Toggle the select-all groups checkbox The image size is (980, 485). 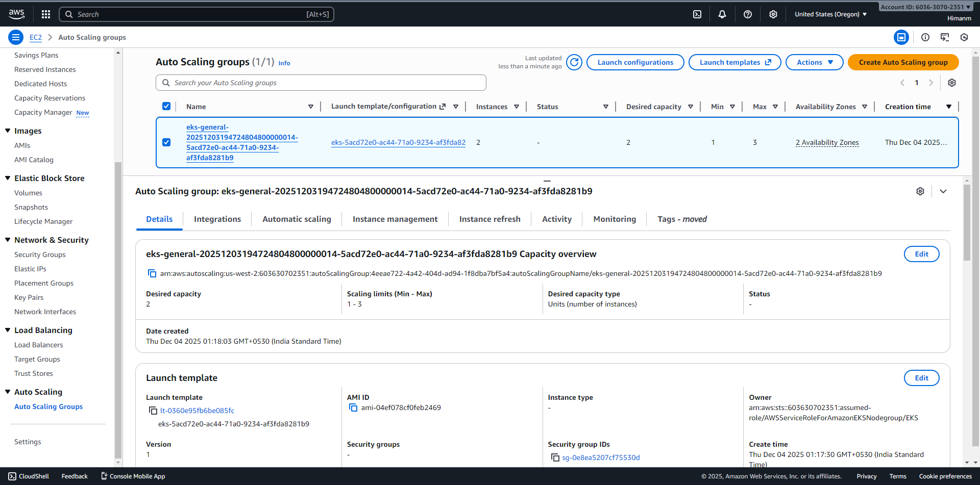166,106
